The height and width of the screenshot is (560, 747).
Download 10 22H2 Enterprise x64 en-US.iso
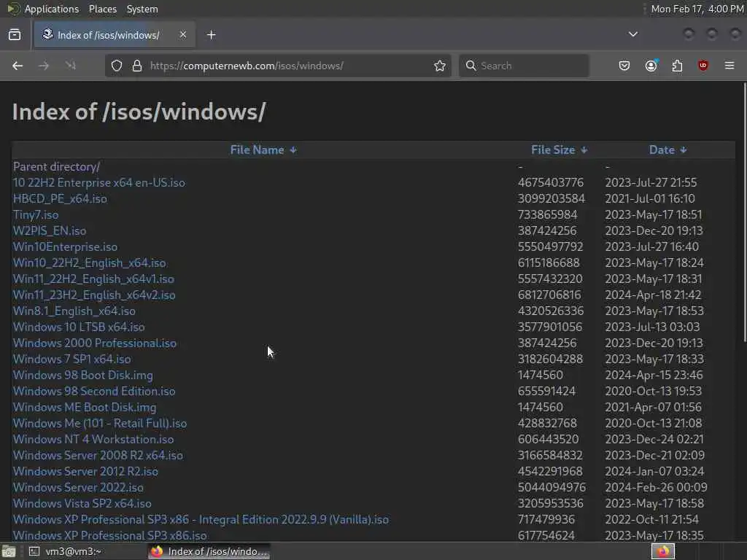[x=99, y=183]
